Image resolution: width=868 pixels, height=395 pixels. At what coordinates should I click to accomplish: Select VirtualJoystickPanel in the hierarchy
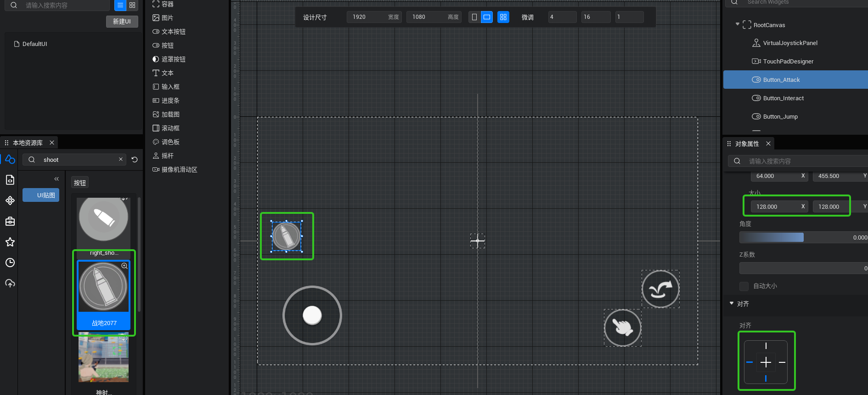point(790,43)
